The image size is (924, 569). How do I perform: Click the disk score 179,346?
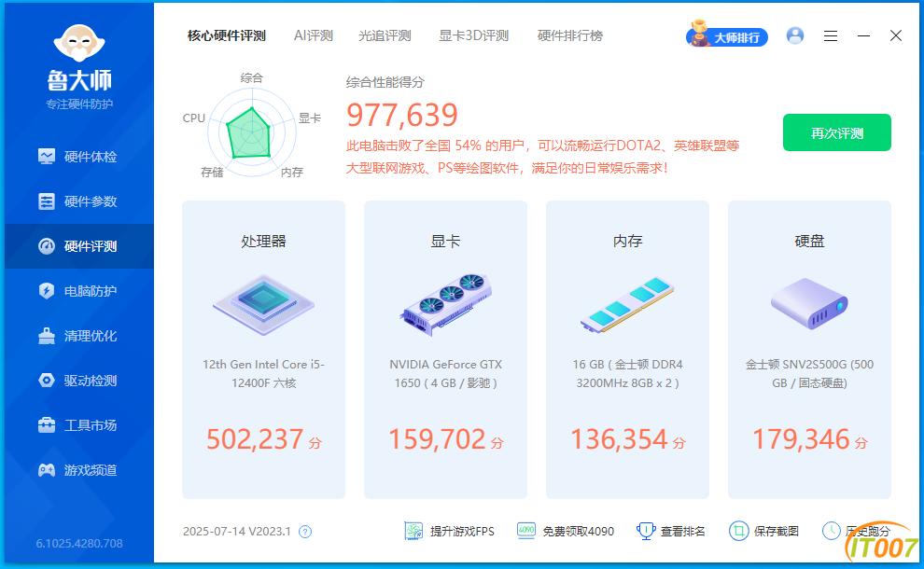(801, 439)
